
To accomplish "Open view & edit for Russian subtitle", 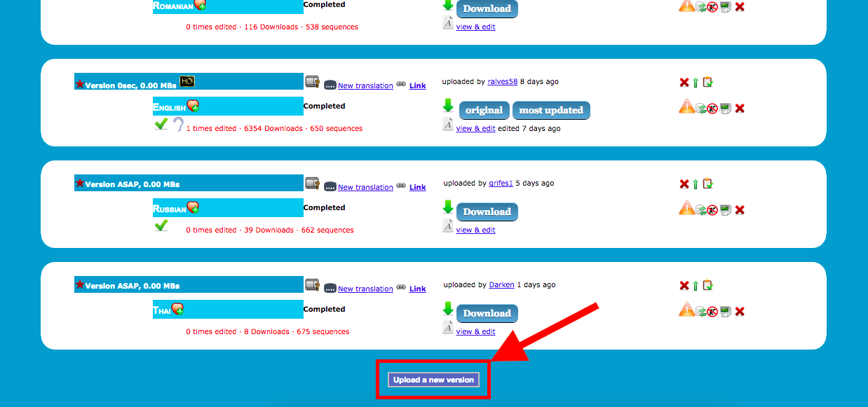I will [475, 230].
